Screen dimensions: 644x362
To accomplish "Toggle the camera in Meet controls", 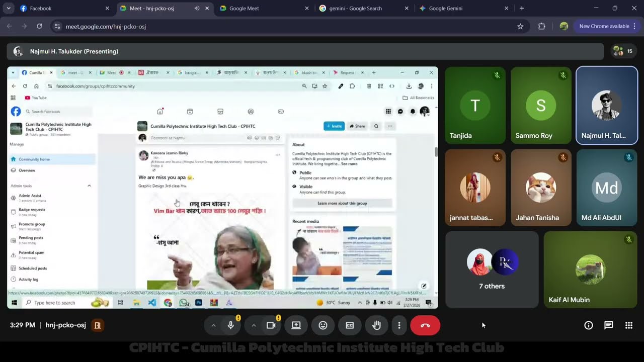I will pyautogui.click(x=271, y=325).
